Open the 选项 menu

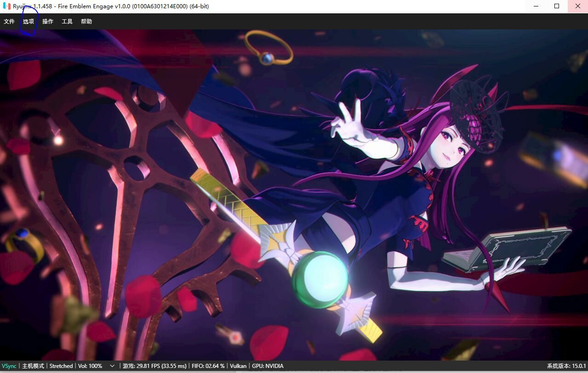click(29, 22)
